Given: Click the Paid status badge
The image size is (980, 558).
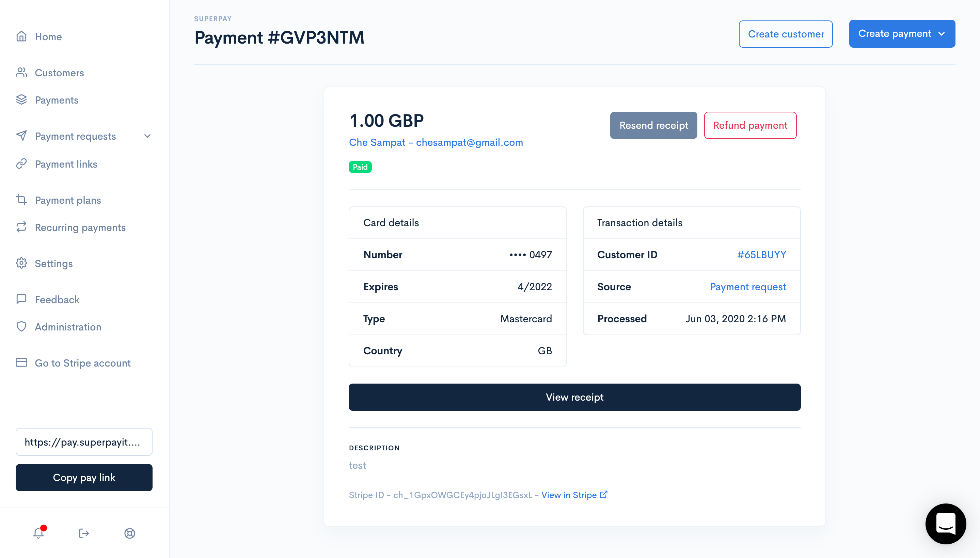Looking at the screenshot, I should tap(360, 167).
